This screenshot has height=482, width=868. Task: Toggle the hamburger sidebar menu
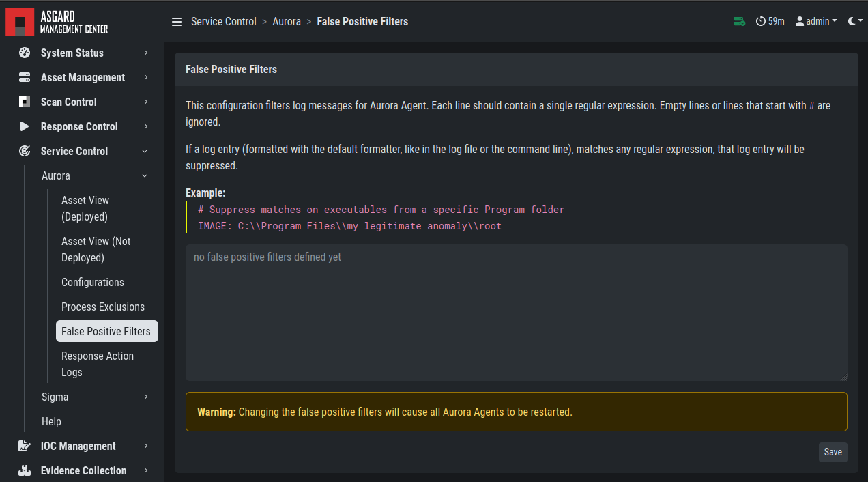pyautogui.click(x=177, y=22)
